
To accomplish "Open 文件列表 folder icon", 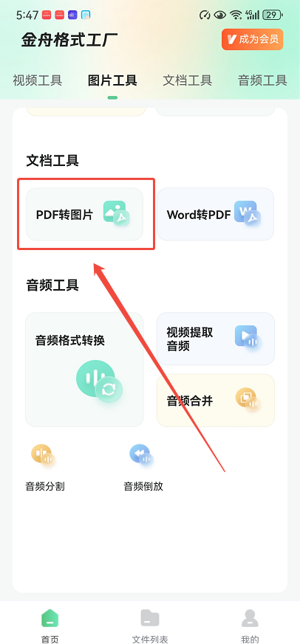I will click(150, 618).
